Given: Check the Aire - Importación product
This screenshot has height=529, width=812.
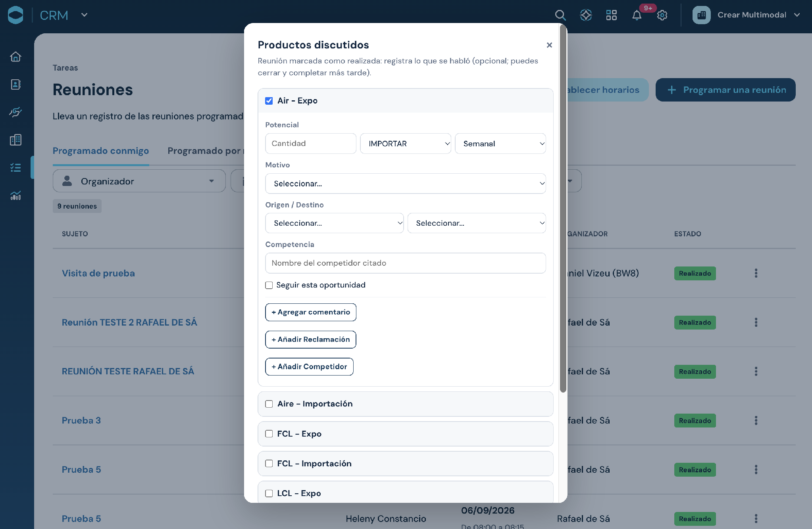Looking at the screenshot, I should pos(269,404).
